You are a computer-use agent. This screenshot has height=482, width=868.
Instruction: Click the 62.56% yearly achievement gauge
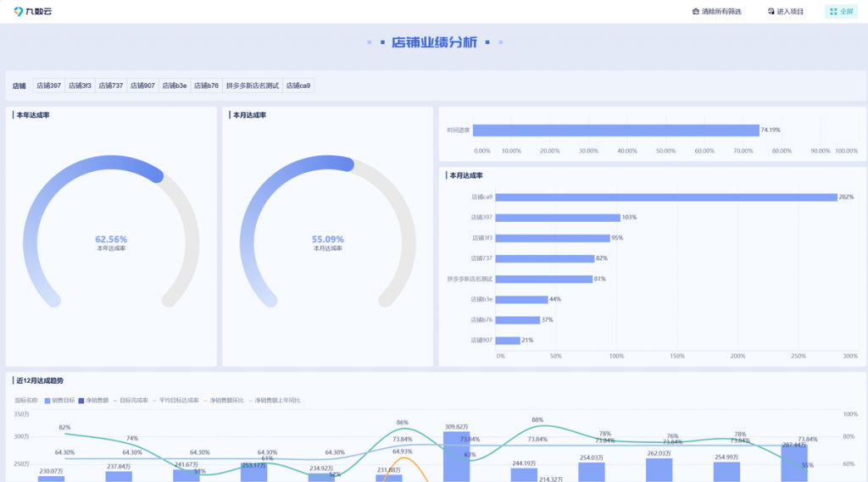pyautogui.click(x=111, y=240)
